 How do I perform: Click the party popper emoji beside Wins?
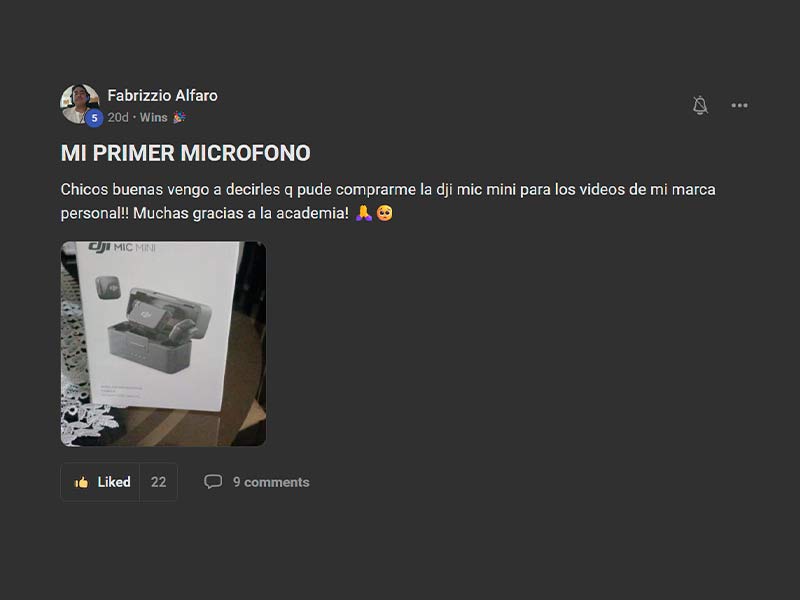[179, 117]
